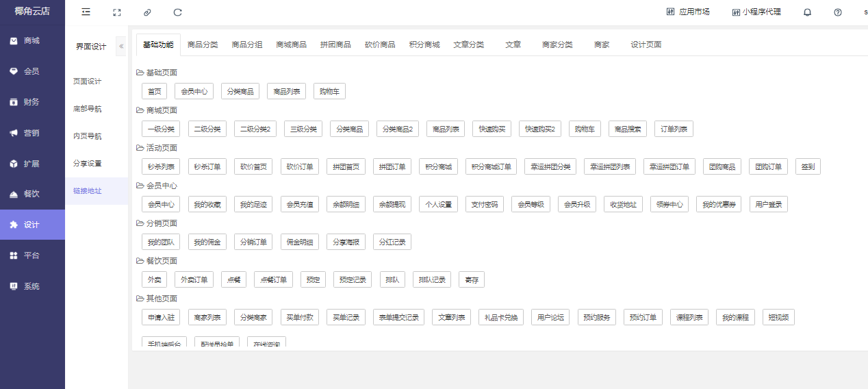Collapse the 界面设计 submenu panel arrow

pyautogui.click(x=121, y=46)
